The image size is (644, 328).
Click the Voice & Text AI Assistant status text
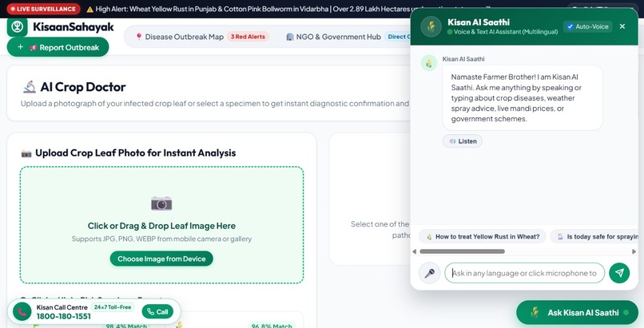point(506,32)
